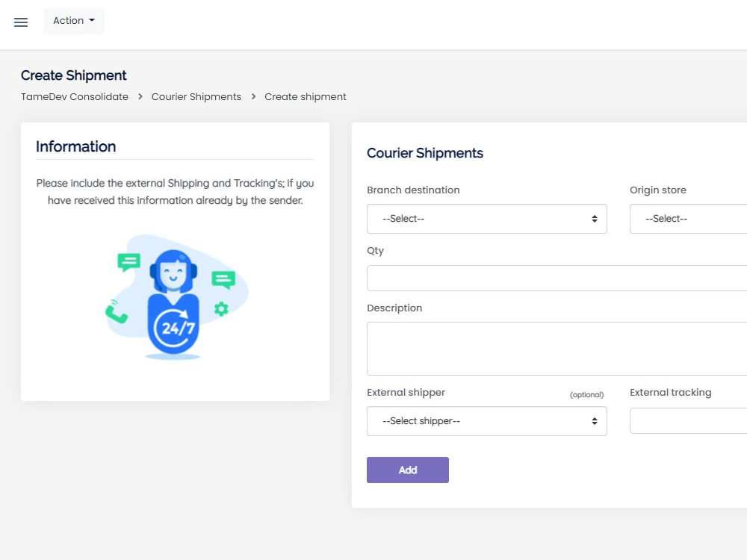The width and height of the screenshot is (747, 560).
Task: Open the Action dropdown menu
Action: [74, 21]
